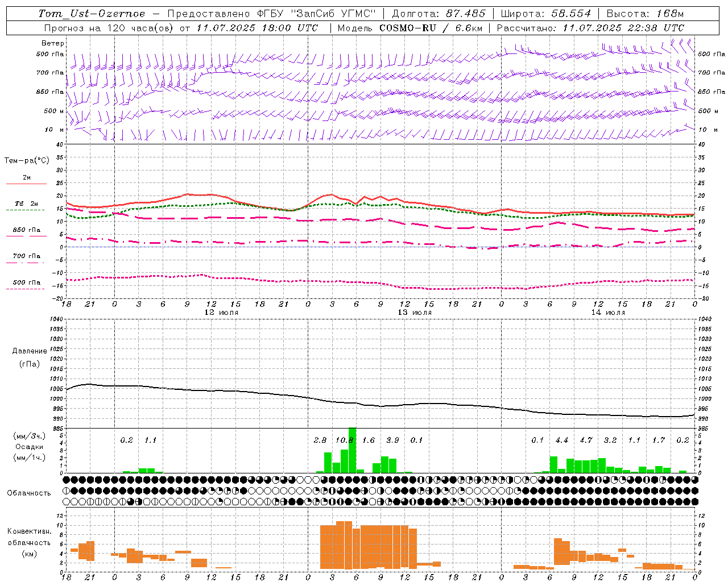Click the '4.7' precipitation amount value

coord(586,440)
